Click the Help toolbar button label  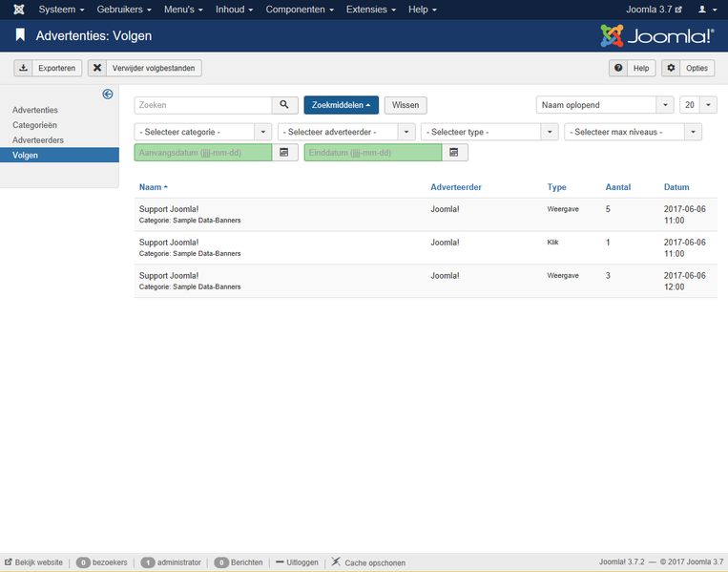[x=641, y=68]
